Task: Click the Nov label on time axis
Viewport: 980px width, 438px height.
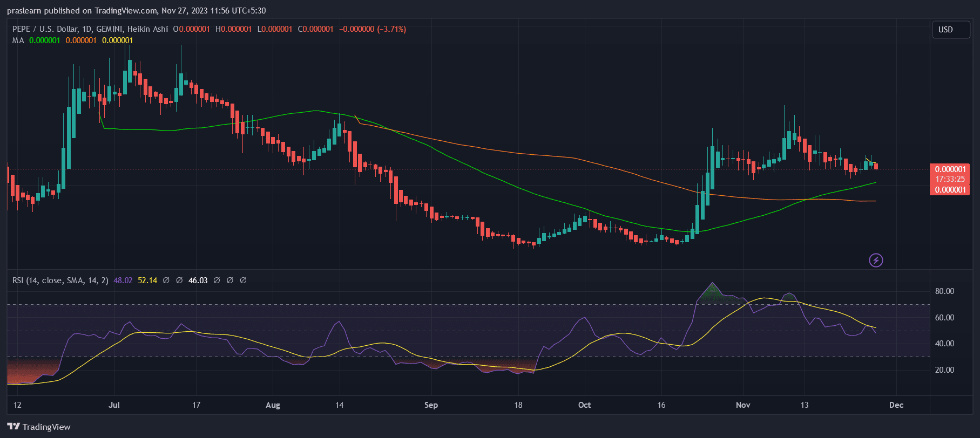Action: 743,405
